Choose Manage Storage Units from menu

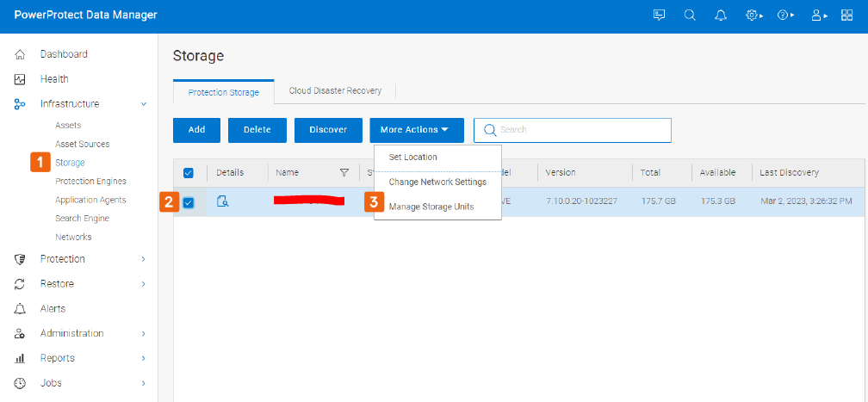[x=431, y=207]
